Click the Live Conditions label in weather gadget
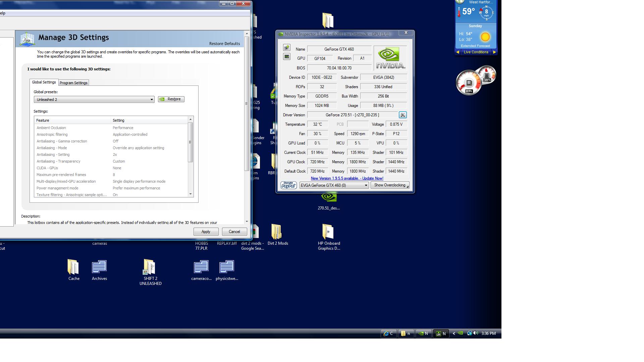Image resolution: width=644 pixels, height=362 pixels. (x=476, y=52)
